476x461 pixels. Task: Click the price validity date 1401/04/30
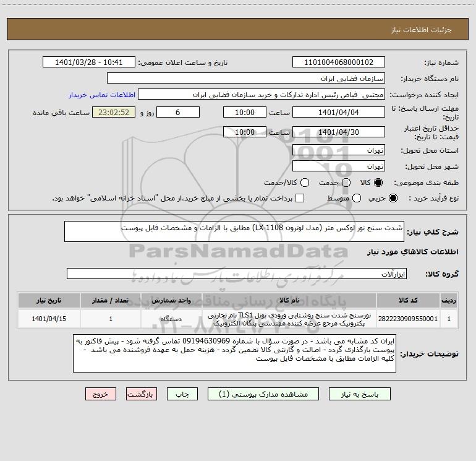[339, 132]
